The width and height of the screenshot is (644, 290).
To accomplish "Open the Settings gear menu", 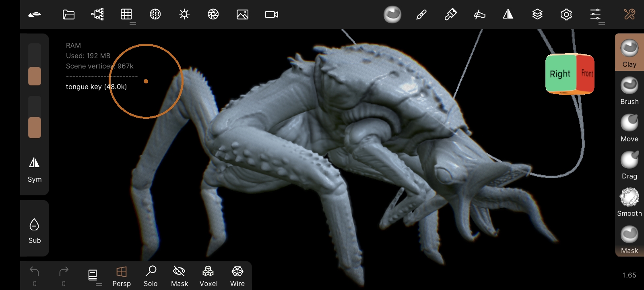I will 566,14.
